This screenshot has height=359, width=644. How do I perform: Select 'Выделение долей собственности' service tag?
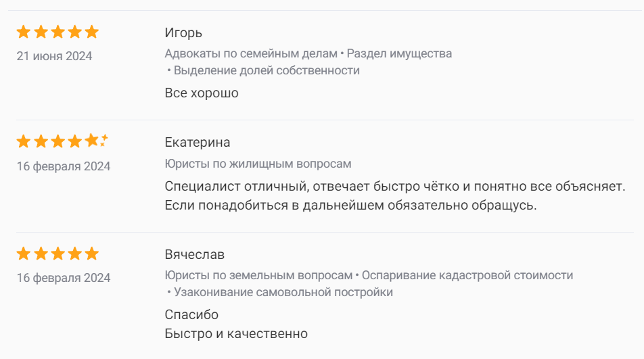[x=267, y=70]
